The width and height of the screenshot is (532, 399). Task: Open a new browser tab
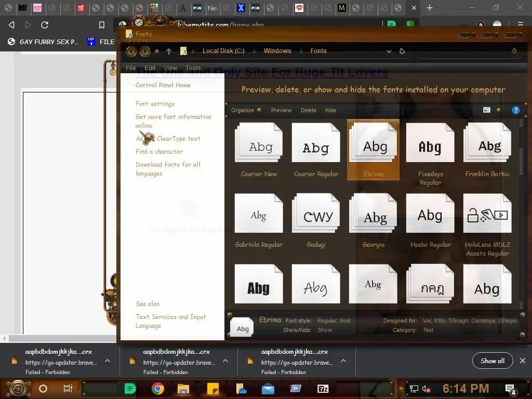(x=430, y=7)
